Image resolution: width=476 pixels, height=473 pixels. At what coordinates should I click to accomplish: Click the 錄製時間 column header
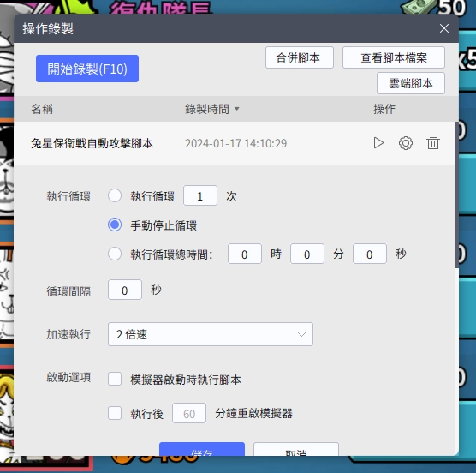tap(207, 109)
